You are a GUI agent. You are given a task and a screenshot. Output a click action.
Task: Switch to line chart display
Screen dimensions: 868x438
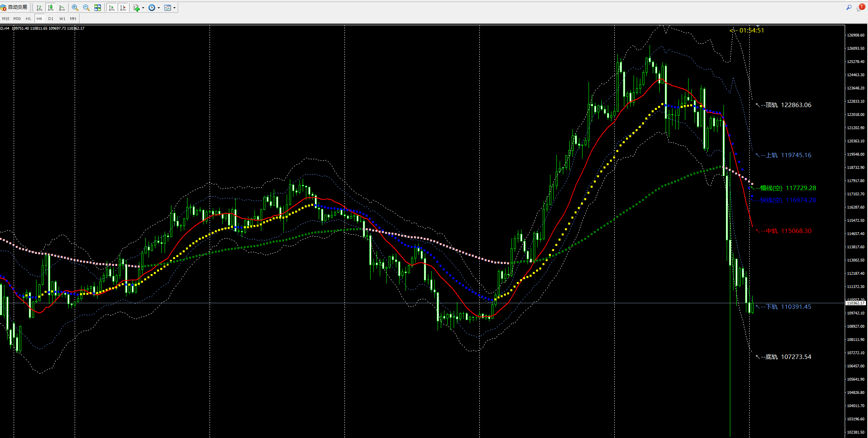(62, 8)
